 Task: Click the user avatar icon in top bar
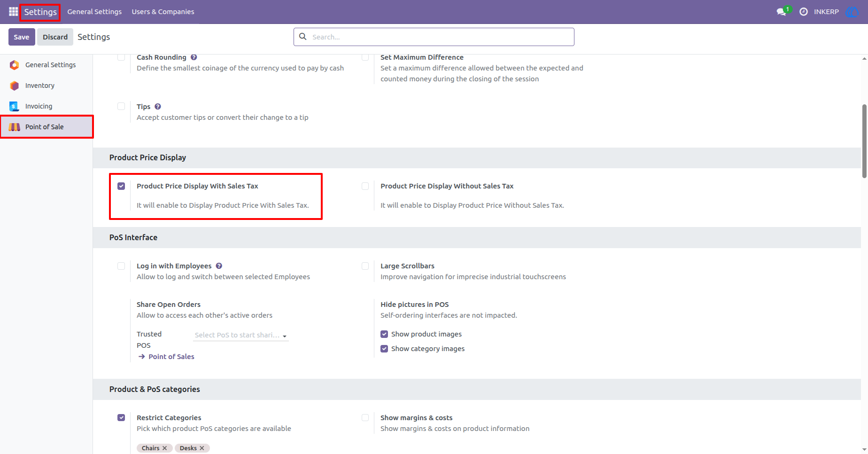(852, 12)
